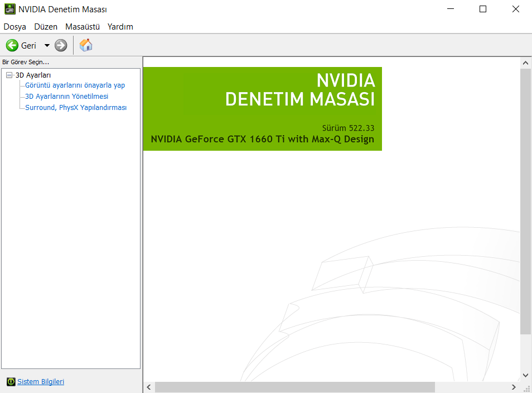
Task: Click the vertical scrollbar up arrow
Action: (525, 63)
